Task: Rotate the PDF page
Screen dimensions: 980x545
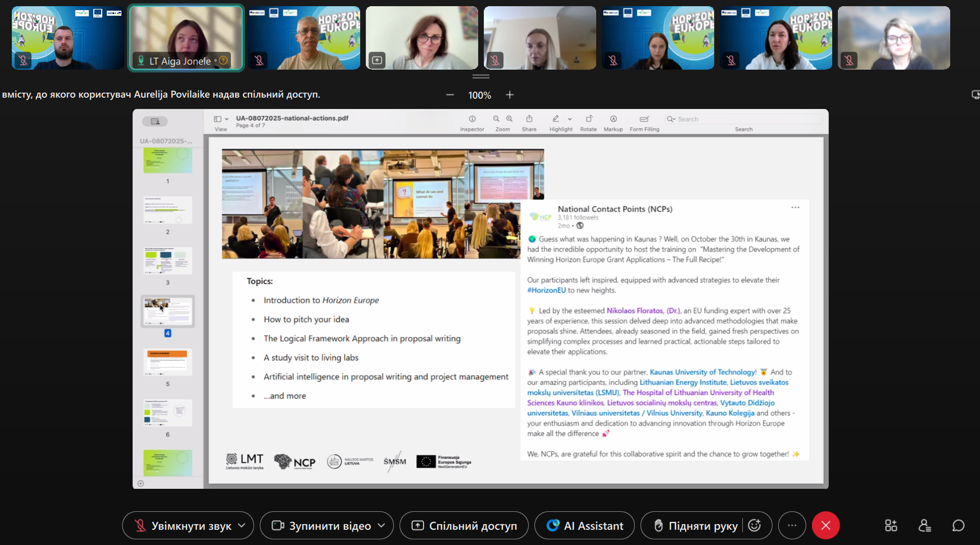Action: click(589, 119)
